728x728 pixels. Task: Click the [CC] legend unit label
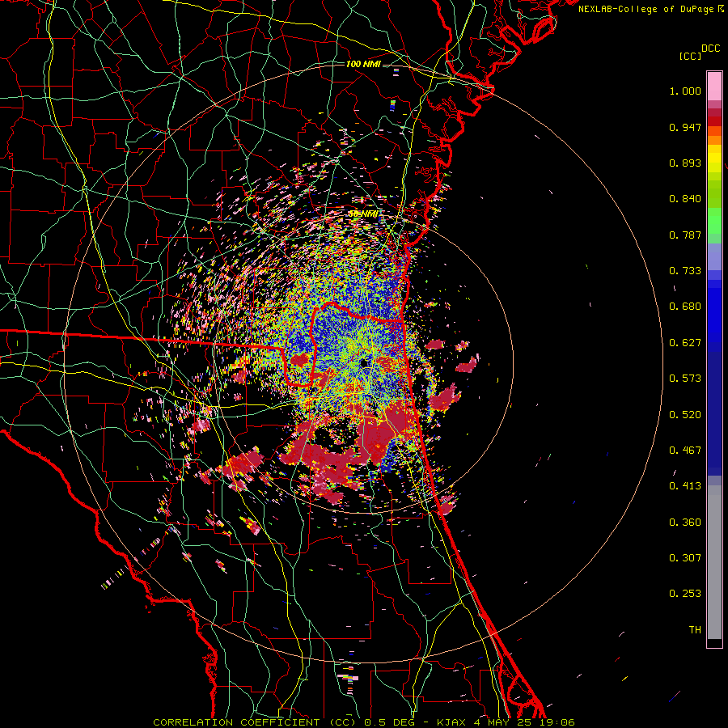690,56
